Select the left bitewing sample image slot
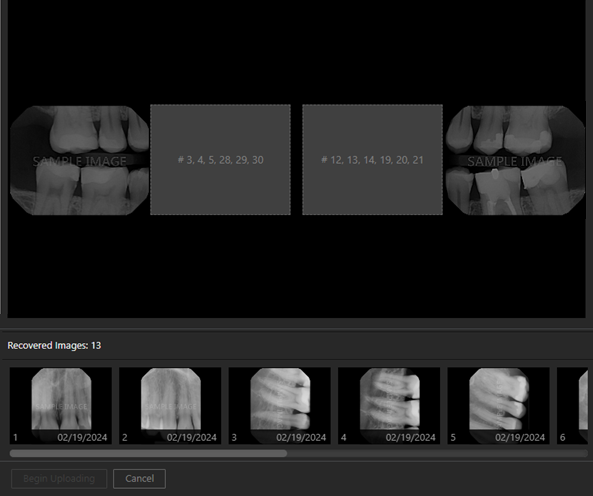 [x=79, y=160]
